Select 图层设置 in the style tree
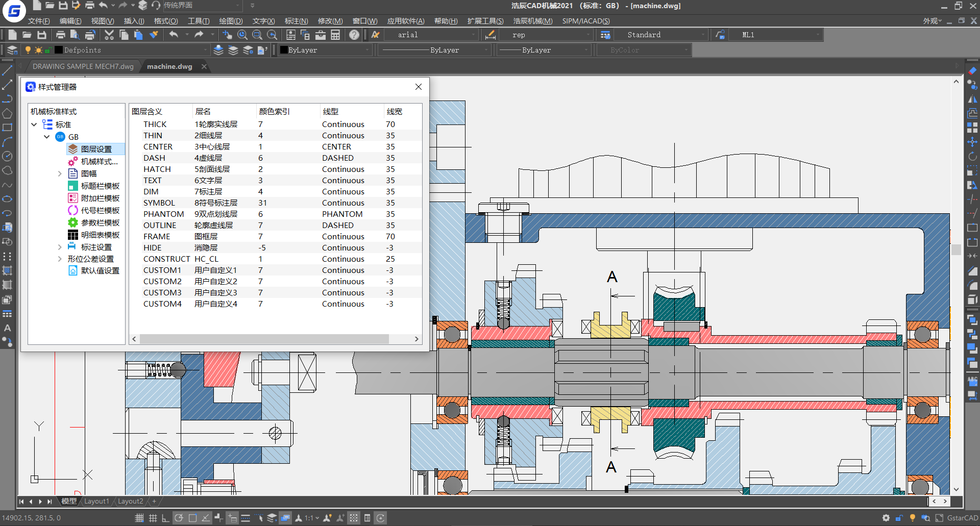The height and width of the screenshot is (526, 980). pyautogui.click(x=96, y=149)
